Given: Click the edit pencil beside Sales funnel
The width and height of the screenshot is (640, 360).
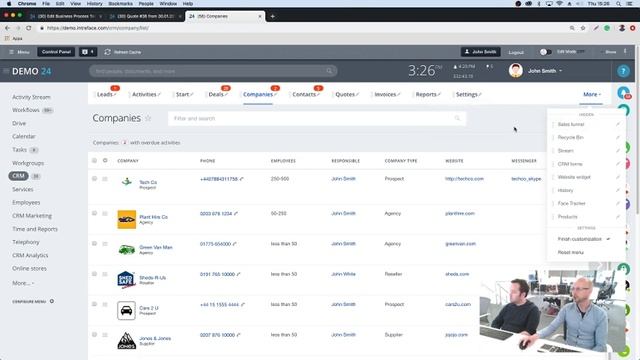Looking at the screenshot, I should coord(618,124).
